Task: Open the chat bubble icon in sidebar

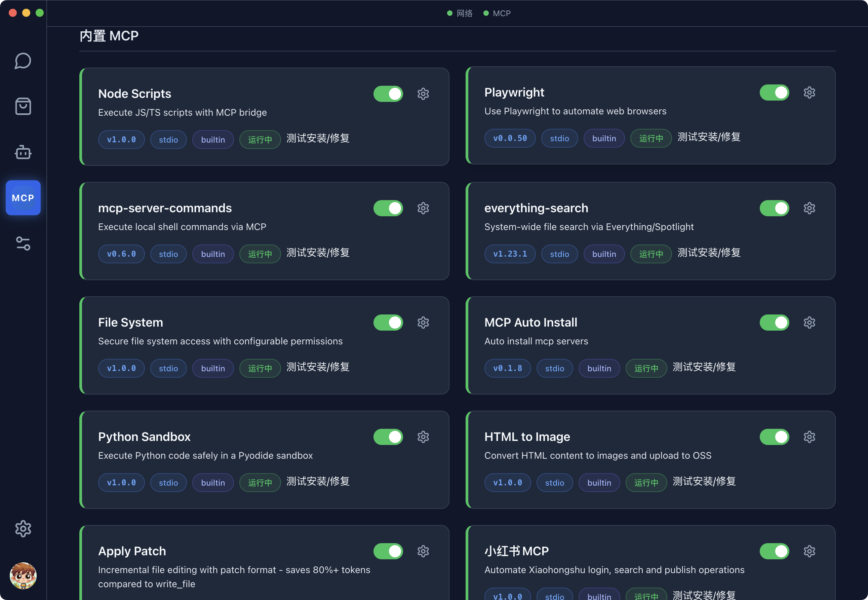Action: click(23, 61)
